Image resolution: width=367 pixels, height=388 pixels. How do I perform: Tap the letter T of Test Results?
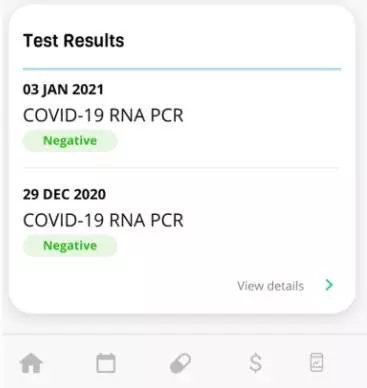29,41
